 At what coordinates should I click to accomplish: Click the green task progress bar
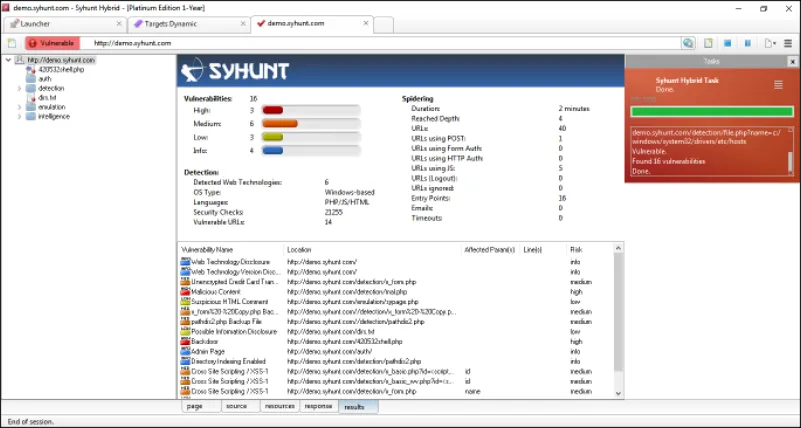(x=712, y=112)
